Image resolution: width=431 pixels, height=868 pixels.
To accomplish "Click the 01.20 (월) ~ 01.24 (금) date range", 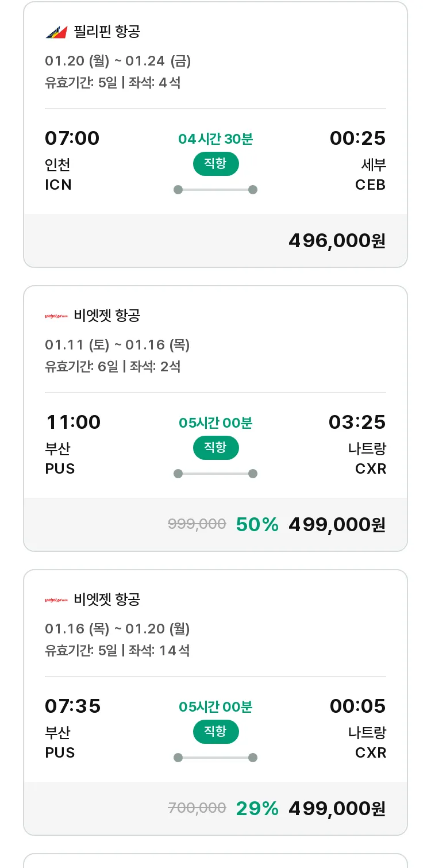I will (118, 61).
